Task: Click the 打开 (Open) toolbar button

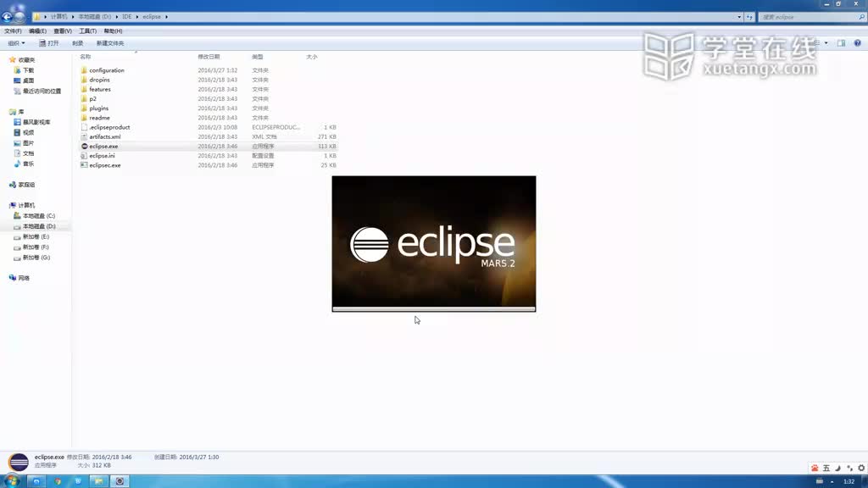Action: coord(48,43)
